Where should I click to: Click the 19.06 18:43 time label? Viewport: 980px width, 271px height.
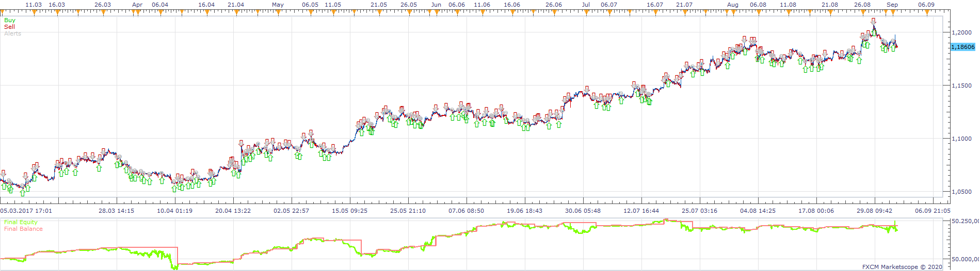[525, 211]
